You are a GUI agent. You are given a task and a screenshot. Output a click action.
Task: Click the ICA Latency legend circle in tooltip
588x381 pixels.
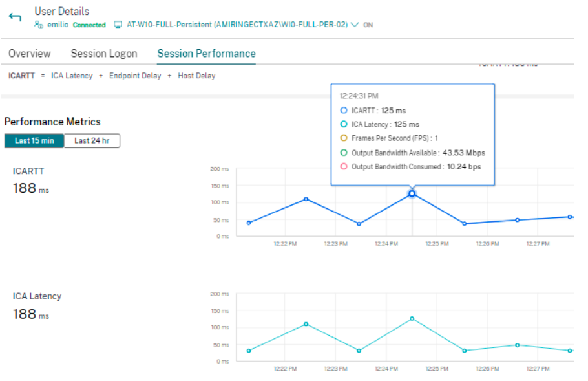[344, 124]
